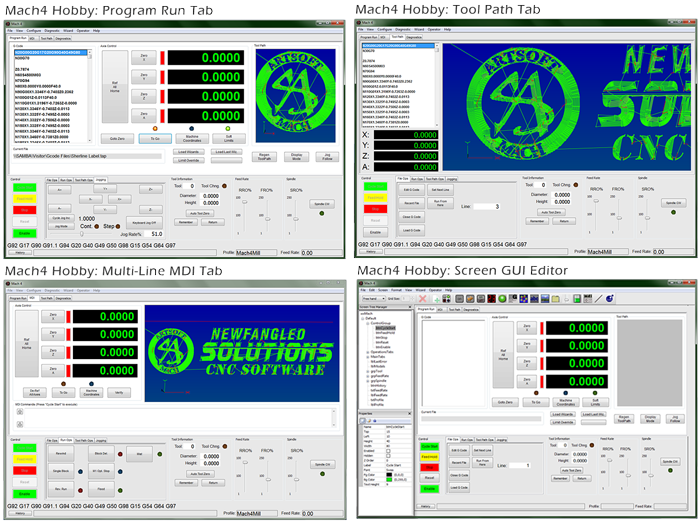Select Run Ops tab in Program Run window

click(66, 180)
